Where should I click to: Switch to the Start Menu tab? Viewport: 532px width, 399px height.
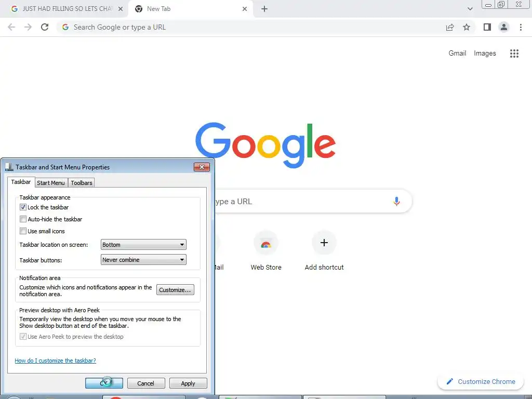click(x=51, y=183)
